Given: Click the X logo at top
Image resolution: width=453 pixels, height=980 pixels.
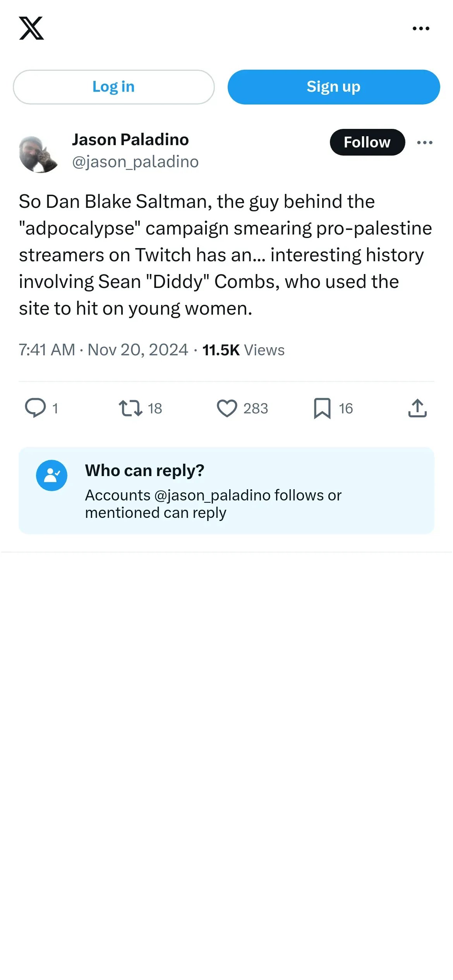Looking at the screenshot, I should [x=31, y=28].
